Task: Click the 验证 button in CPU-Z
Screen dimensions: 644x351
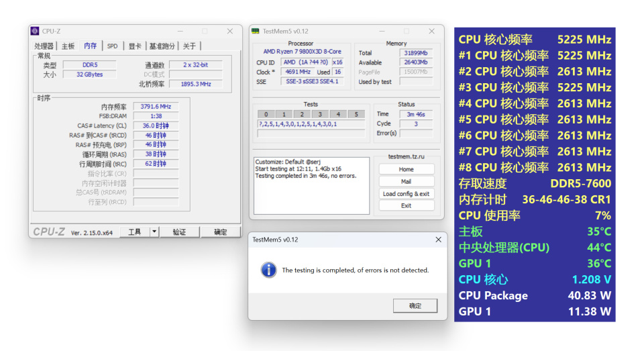Action: 180,232
